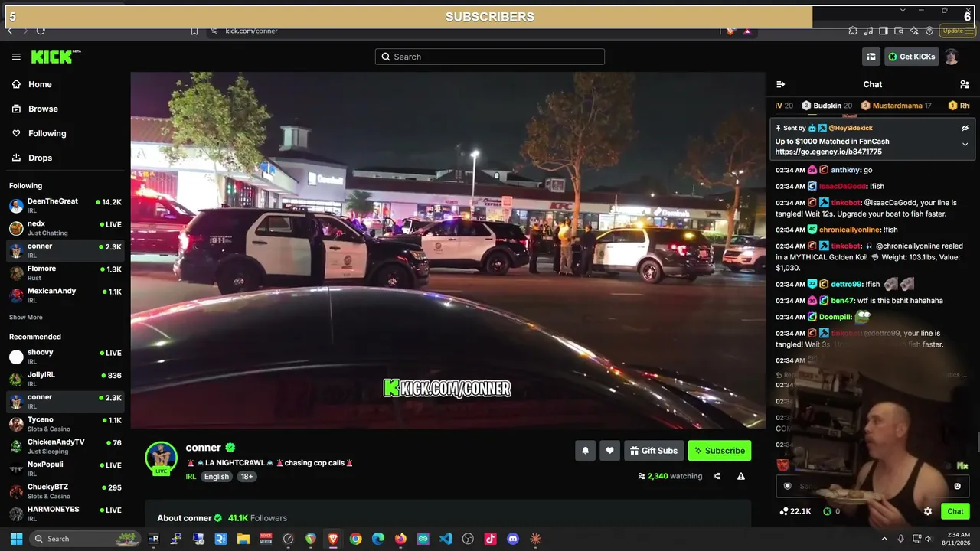
Task: Open File Explorer in the taskbar
Action: tap(243, 539)
